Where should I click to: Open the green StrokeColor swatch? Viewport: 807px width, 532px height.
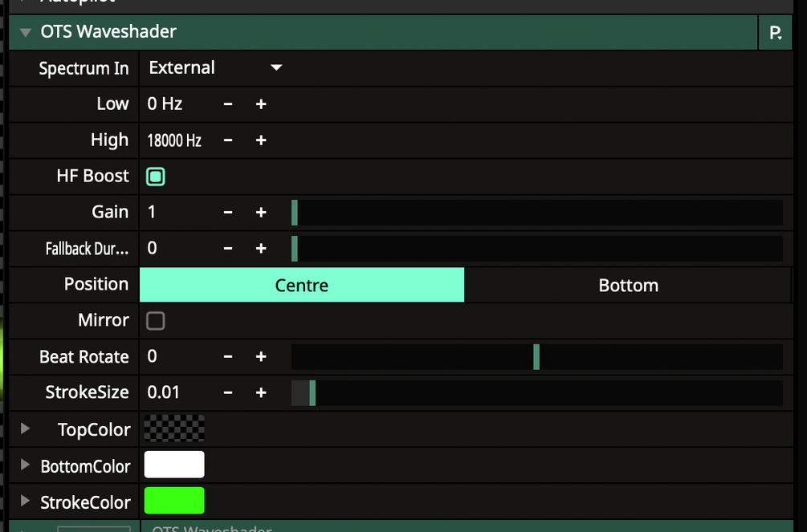coord(174,502)
